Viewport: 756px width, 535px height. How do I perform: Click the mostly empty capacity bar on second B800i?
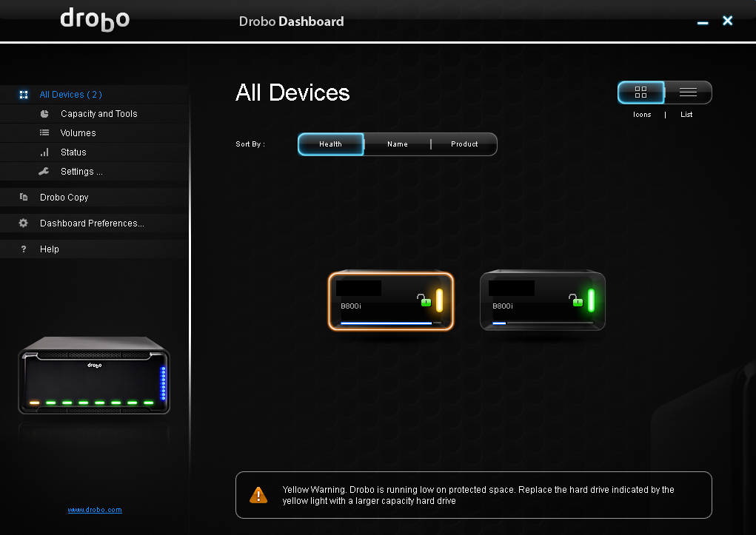[543, 323]
